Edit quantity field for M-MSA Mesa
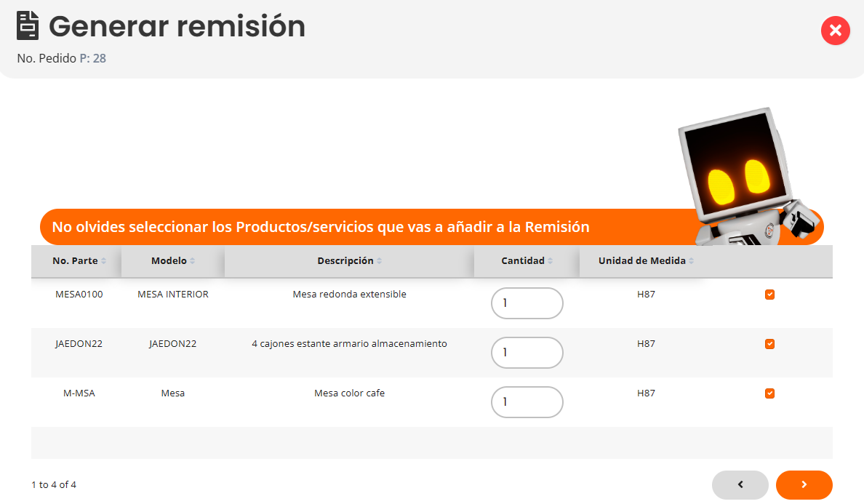The height and width of the screenshot is (504, 864). tap(527, 402)
